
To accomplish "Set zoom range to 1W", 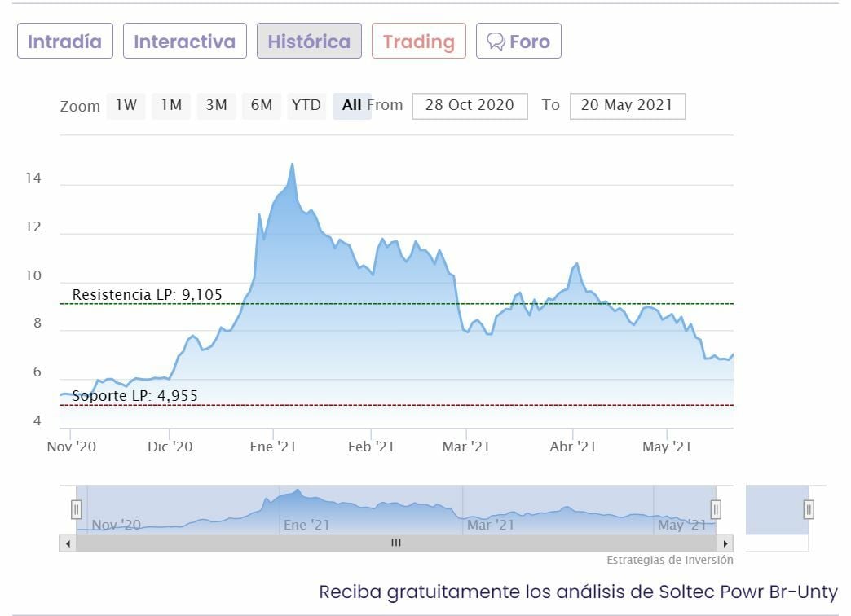I will click(x=126, y=105).
